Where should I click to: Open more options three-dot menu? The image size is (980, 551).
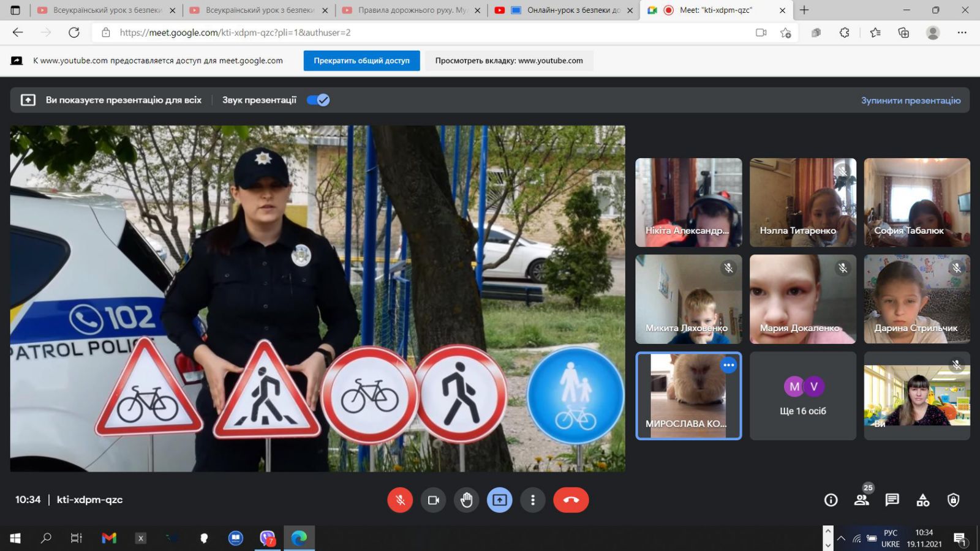coord(532,500)
